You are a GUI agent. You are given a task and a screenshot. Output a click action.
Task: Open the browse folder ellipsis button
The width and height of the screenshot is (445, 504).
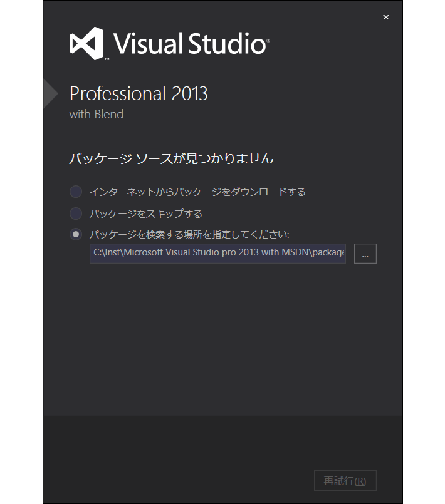(365, 254)
